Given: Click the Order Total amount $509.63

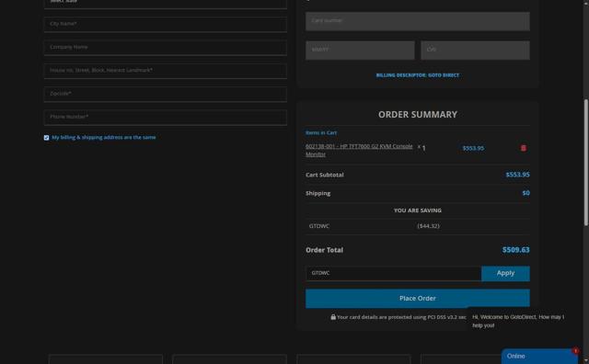Looking at the screenshot, I should (515, 250).
